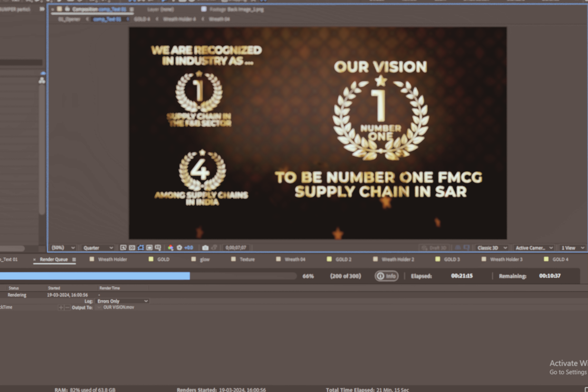Toggle the Draft 3D button
This screenshot has width=588, height=392.
[434, 248]
